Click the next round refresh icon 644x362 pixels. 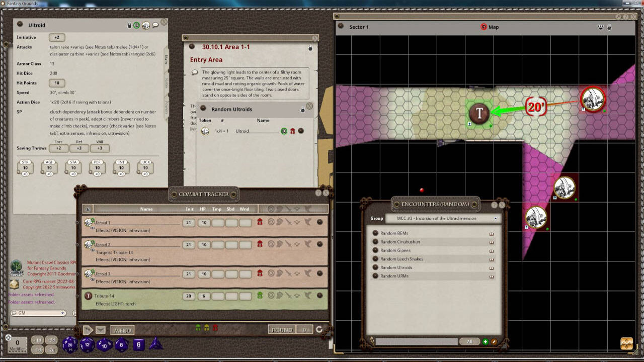[318, 330]
